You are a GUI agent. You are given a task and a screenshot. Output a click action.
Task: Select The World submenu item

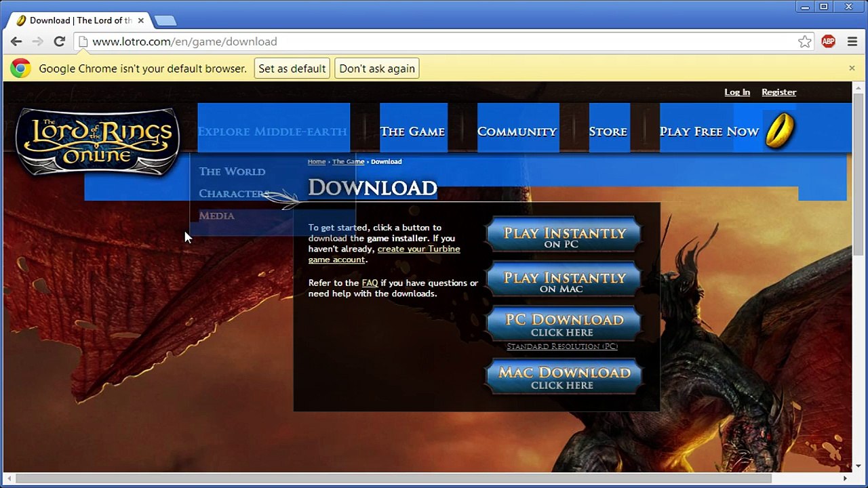pyautogui.click(x=232, y=171)
